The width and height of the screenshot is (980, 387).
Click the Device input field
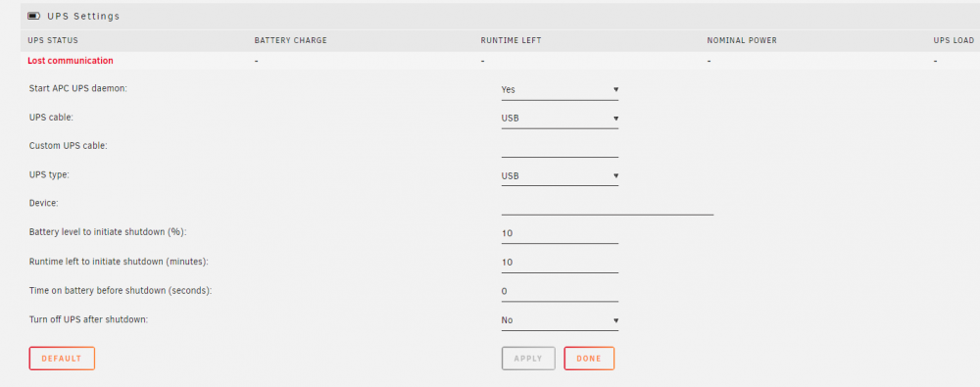tap(607, 205)
